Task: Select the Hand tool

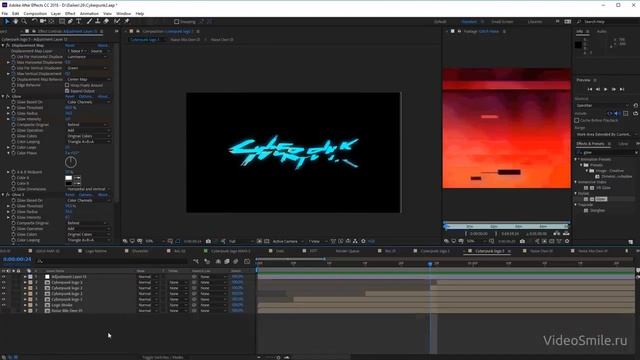Action: click(x=16, y=21)
